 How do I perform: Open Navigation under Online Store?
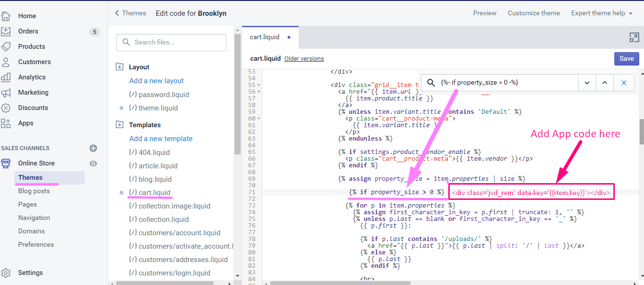pos(34,218)
